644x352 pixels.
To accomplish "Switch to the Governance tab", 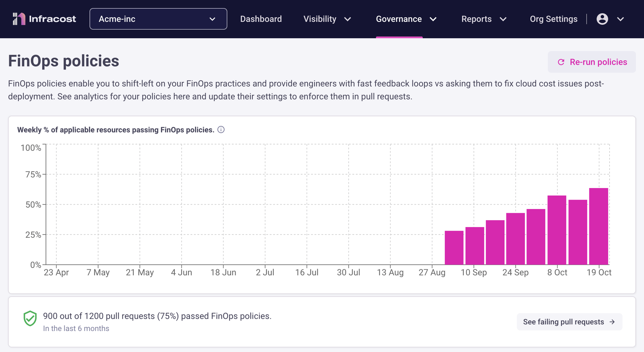I will pos(399,19).
